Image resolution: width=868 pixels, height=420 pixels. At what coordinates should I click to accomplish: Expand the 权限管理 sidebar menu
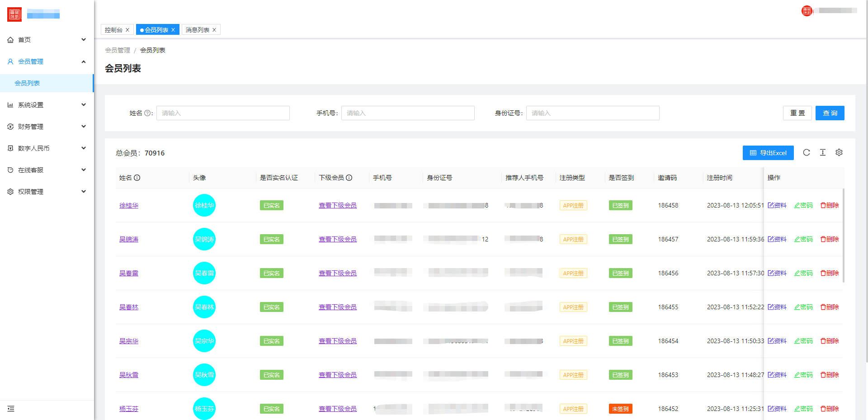47,192
